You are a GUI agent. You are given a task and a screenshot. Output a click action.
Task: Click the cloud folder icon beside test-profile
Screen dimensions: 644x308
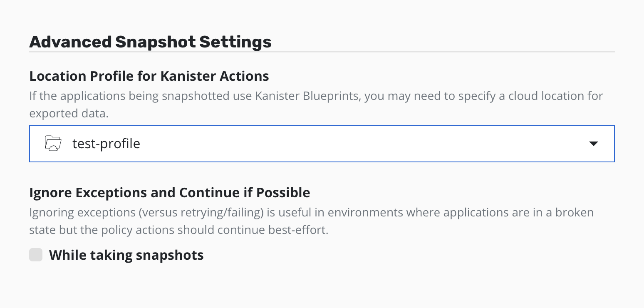coord(53,144)
